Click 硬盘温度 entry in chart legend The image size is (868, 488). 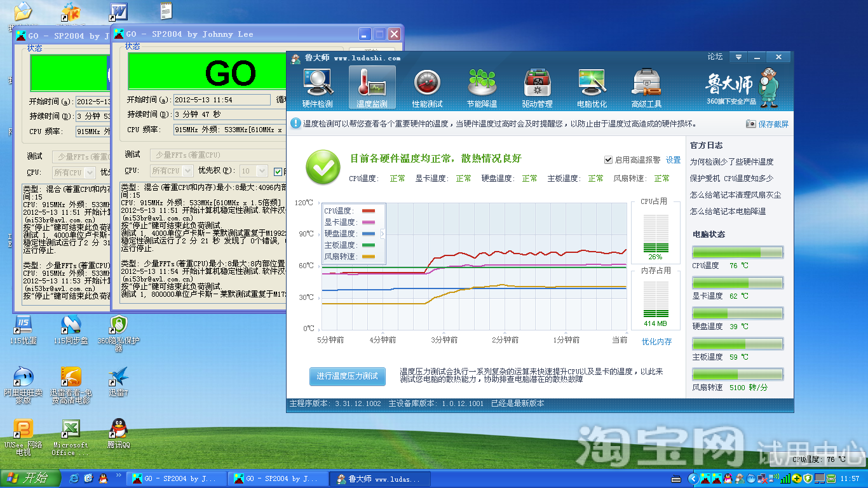tap(349, 234)
